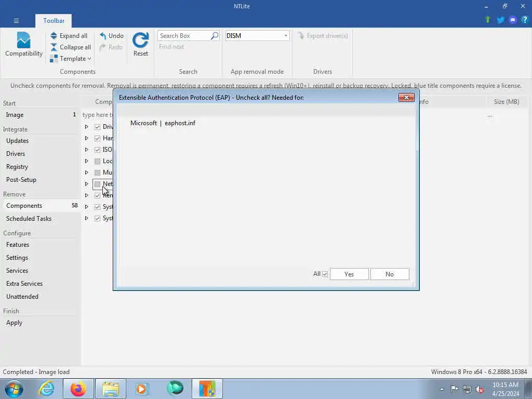Screen dimensions: 532x399
Task: Open the Action Center flag icon
Action: coord(454,389)
